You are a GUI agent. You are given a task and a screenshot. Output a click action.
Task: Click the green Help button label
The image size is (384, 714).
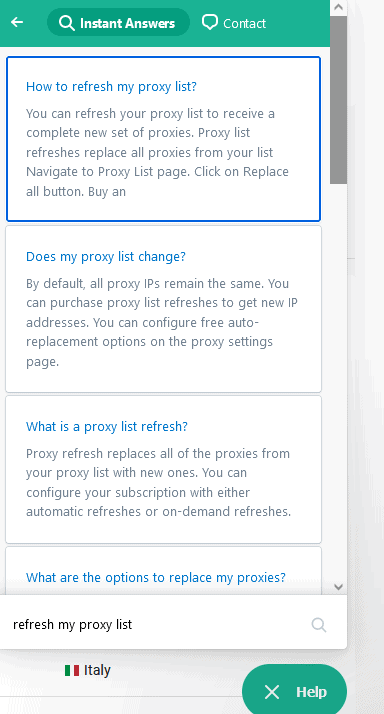pyautogui.click(x=312, y=692)
